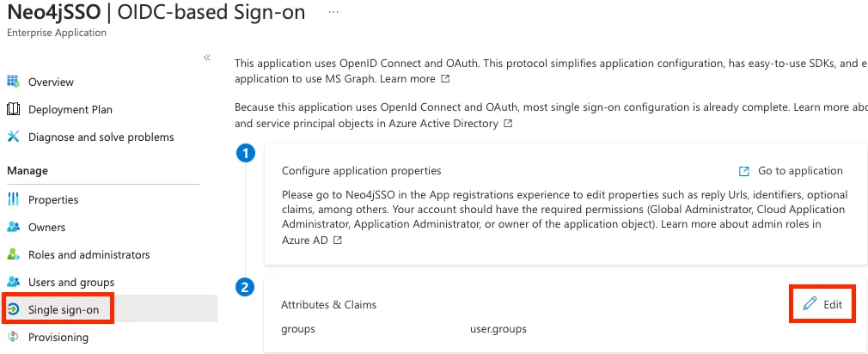Click the Properties bars icon
This screenshot has width=868, height=354.
tap(13, 199)
